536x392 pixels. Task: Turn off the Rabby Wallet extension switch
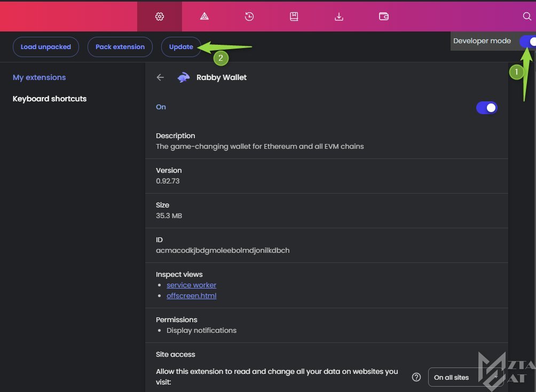(486, 108)
